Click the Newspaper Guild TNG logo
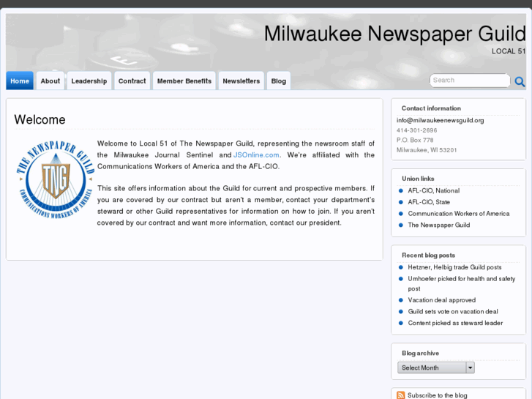Screen dimensions: 532x399 click(x=55, y=179)
